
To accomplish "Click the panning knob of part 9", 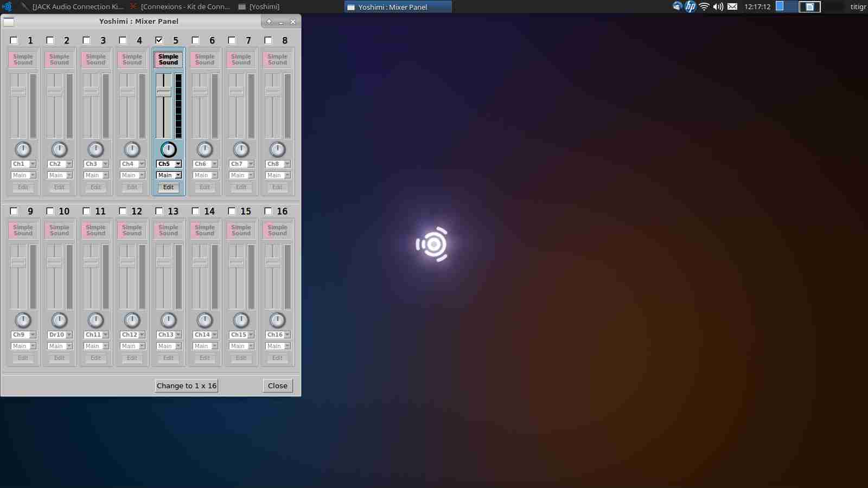I will coord(23,320).
